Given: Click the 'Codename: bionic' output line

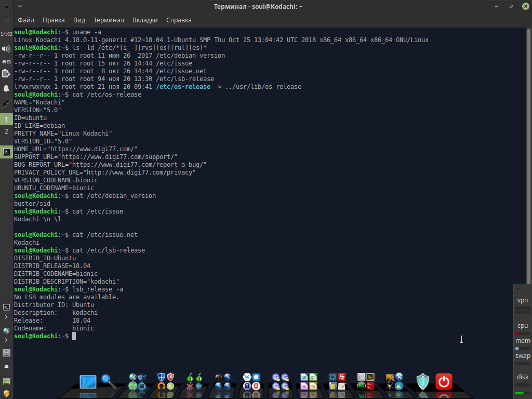Looking at the screenshot, I should click(54, 328).
